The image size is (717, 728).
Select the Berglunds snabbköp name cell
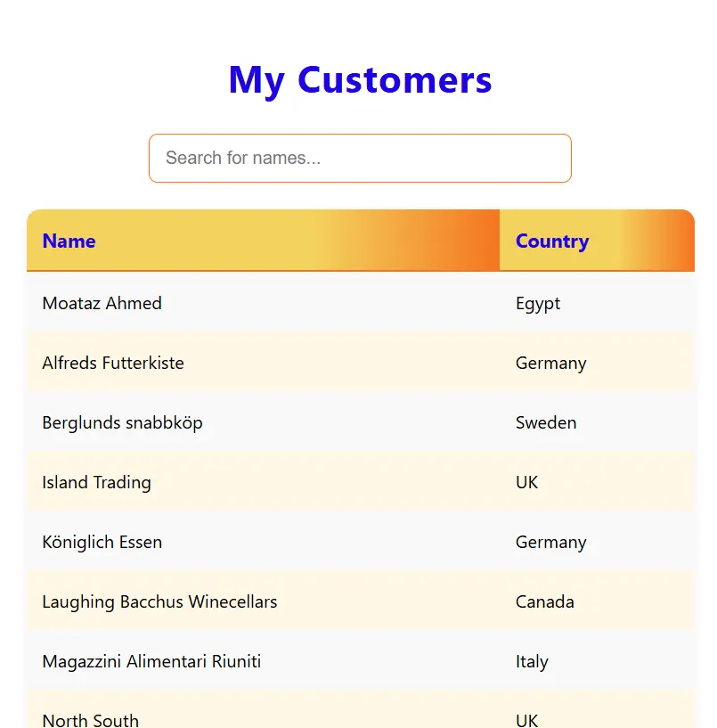point(122,422)
